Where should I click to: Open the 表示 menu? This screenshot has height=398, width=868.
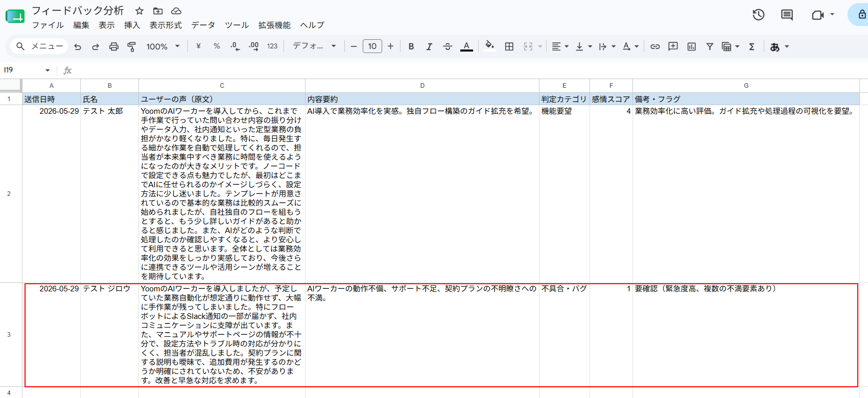coord(107,25)
